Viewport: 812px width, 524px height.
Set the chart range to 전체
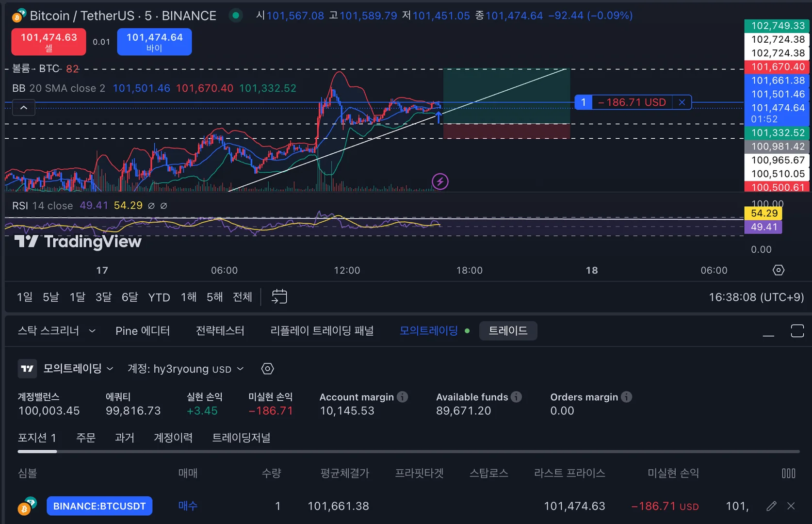point(243,297)
